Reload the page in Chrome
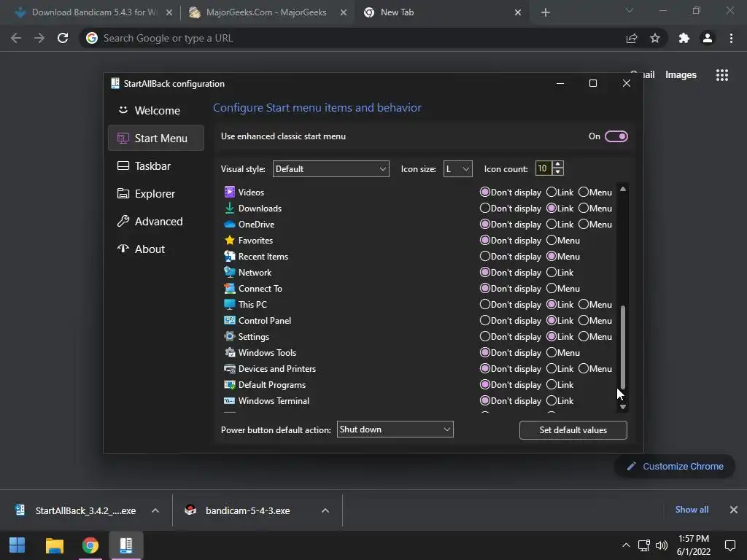This screenshot has width=747, height=560. tap(63, 38)
